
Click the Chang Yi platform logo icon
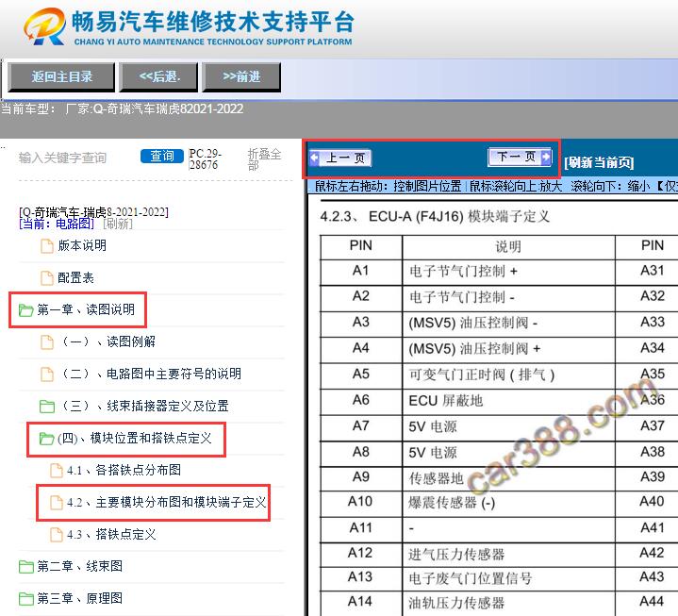click(x=44, y=26)
